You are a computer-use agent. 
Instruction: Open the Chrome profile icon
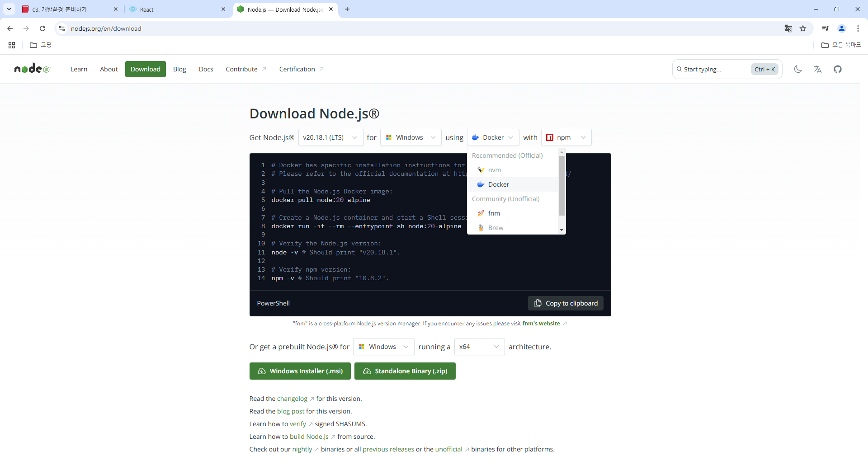(842, 28)
